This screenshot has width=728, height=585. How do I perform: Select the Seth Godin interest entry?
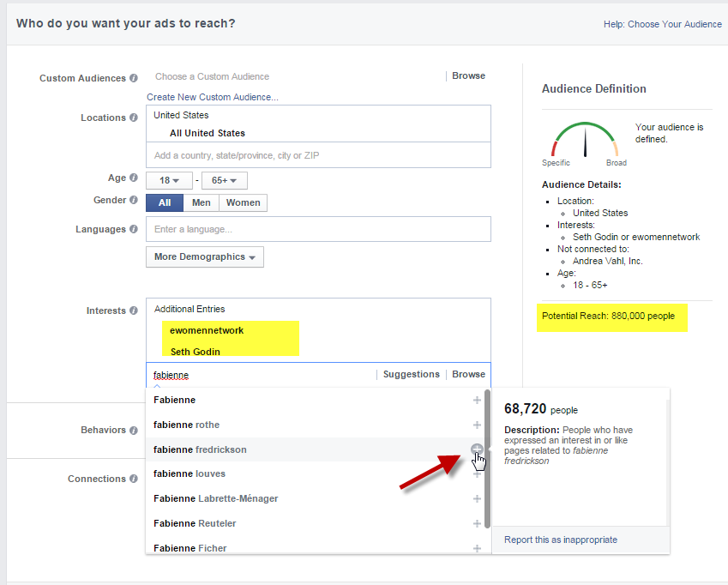point(195,352)
